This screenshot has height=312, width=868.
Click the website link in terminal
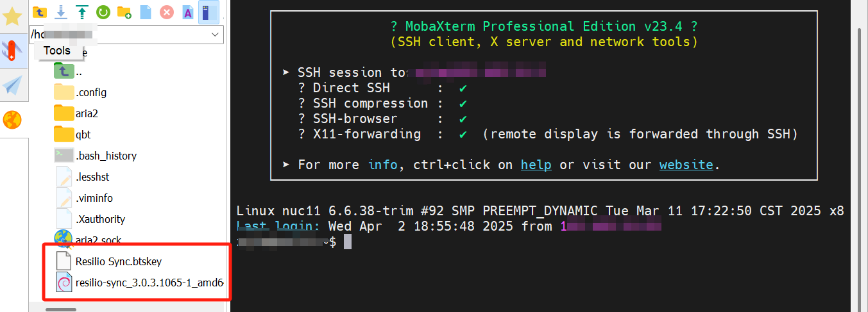pyautogui.click(x=686, y=165)
